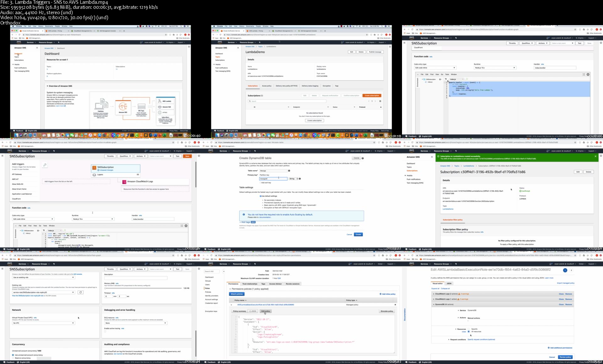
Task: Click Chrome reload icon in 00:00:40 frame
Action: (19, 35)
